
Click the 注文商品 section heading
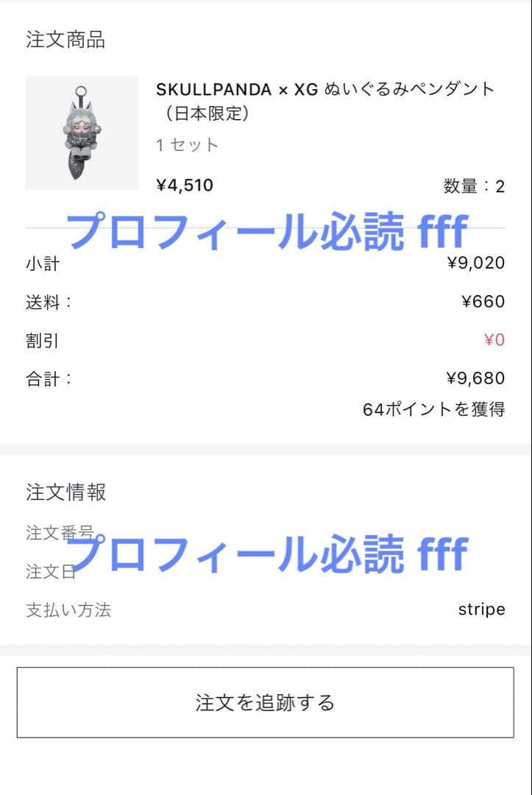click(x=65, y=40)
